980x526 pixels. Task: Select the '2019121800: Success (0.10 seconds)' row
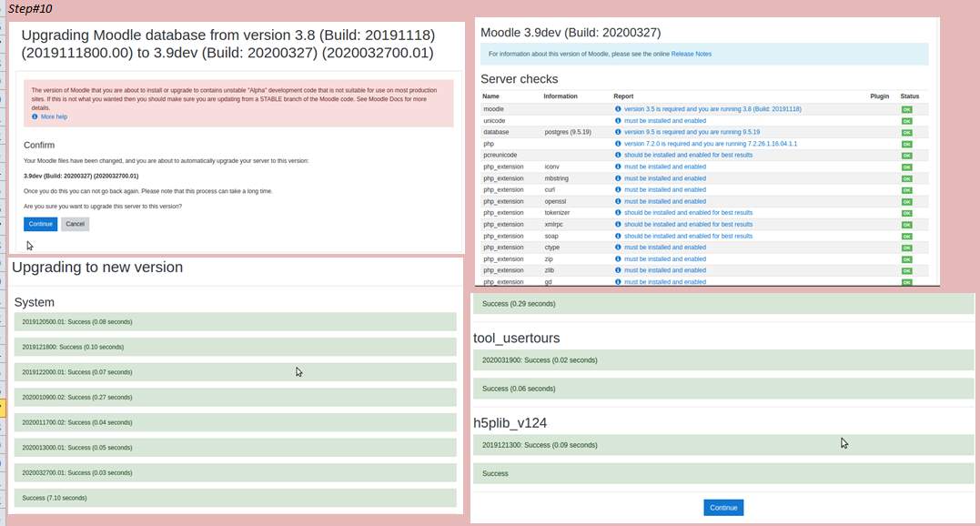(x=235, y=347)
